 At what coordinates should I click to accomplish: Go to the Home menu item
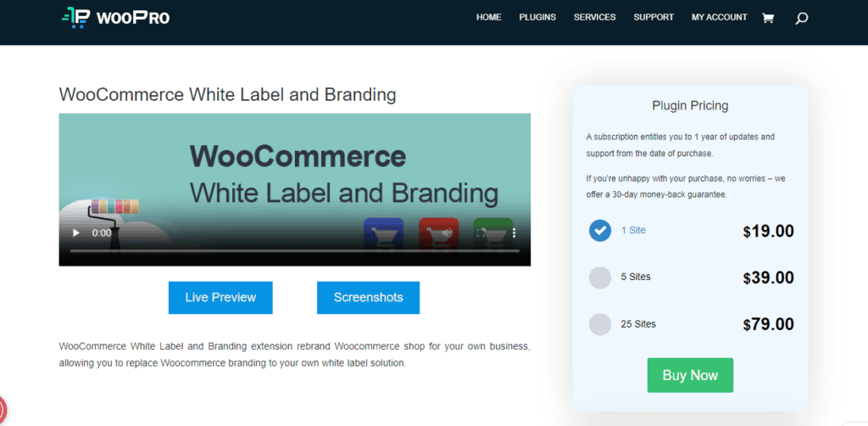tap(489, 17)
